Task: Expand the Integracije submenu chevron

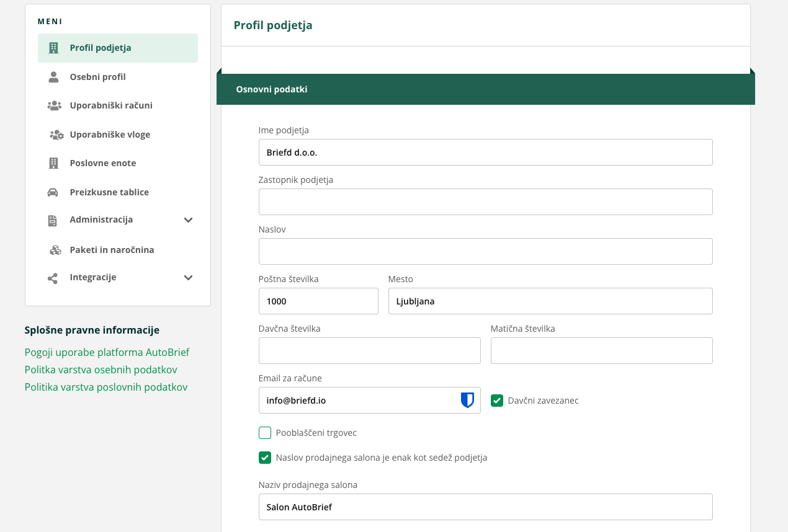Action: tap(189, 278)
